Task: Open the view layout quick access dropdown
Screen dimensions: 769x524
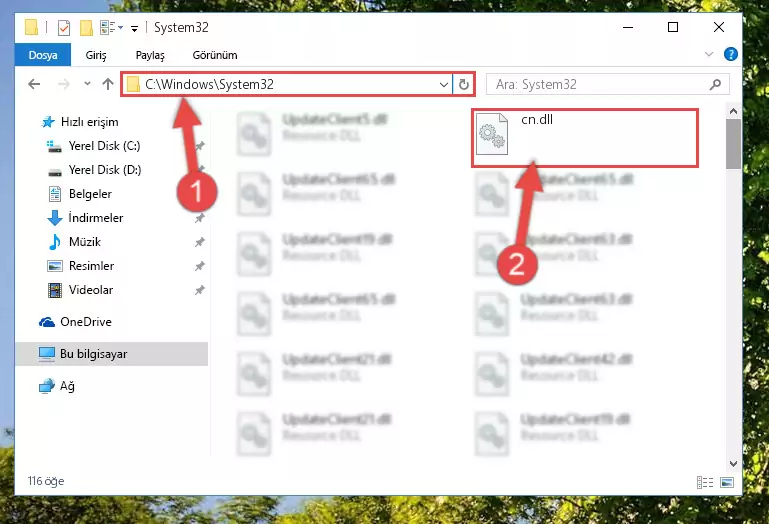Action: click(111, 27)
